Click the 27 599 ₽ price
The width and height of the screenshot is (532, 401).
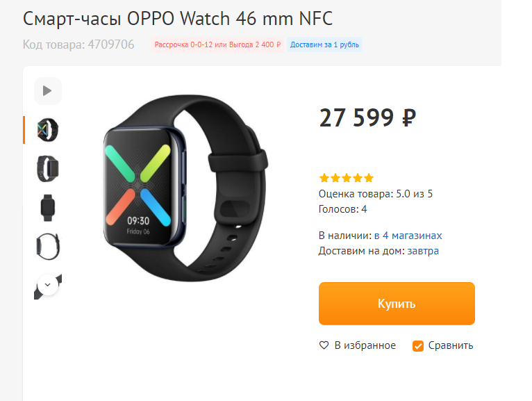367,118
